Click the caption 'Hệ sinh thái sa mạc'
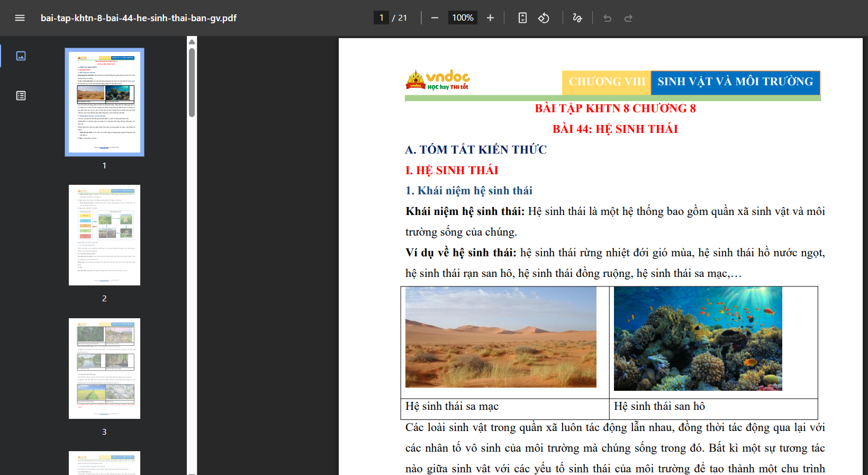Screen dimensions: 868x475 [452, 406]
